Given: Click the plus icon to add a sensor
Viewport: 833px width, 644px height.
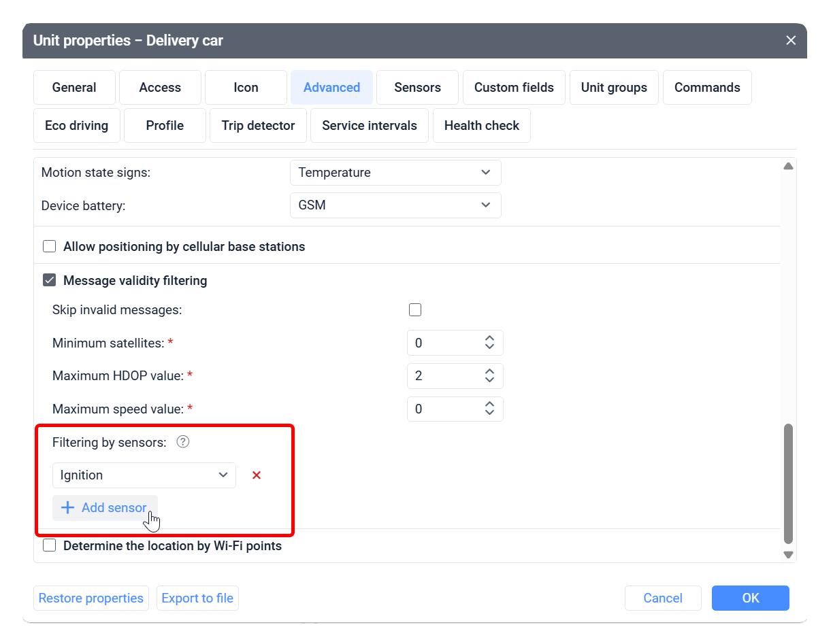Looking at the screenshot, I should point(67,507).
